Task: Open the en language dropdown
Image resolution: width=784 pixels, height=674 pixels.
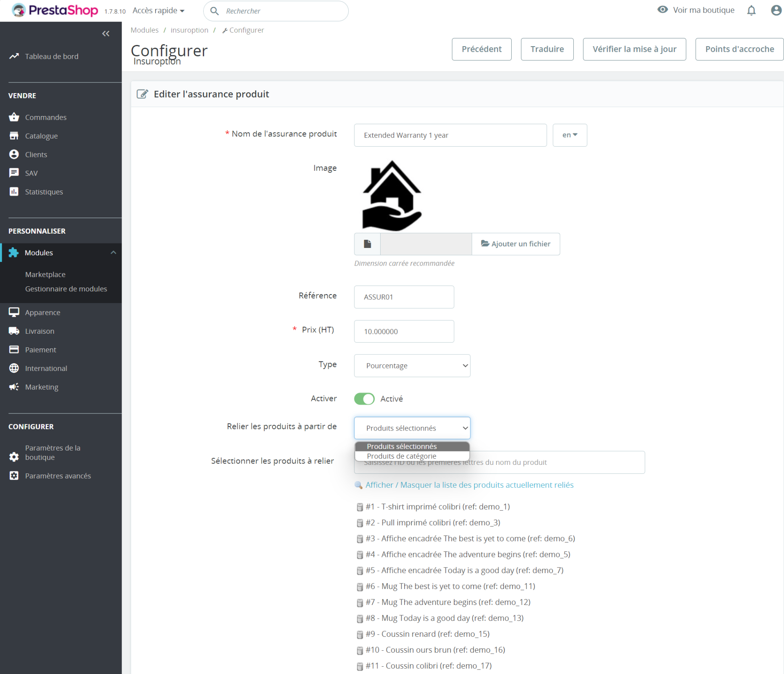Action: [x=570, y=135]
